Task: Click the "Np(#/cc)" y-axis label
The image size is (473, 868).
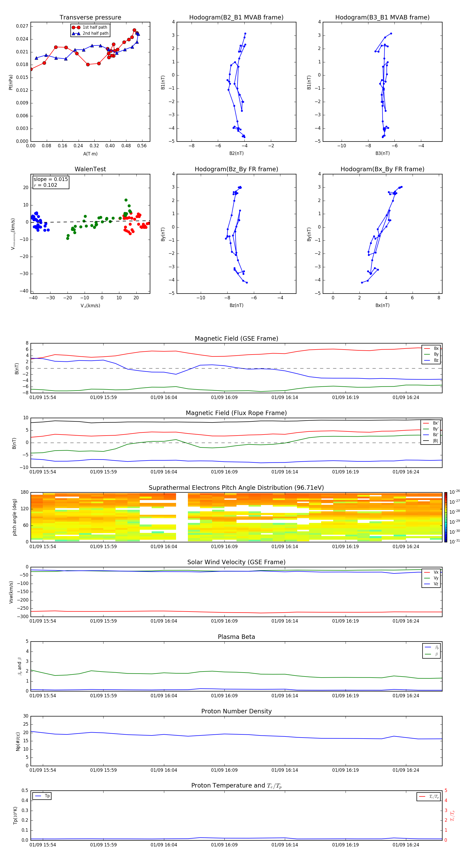Action: point(18,741)
